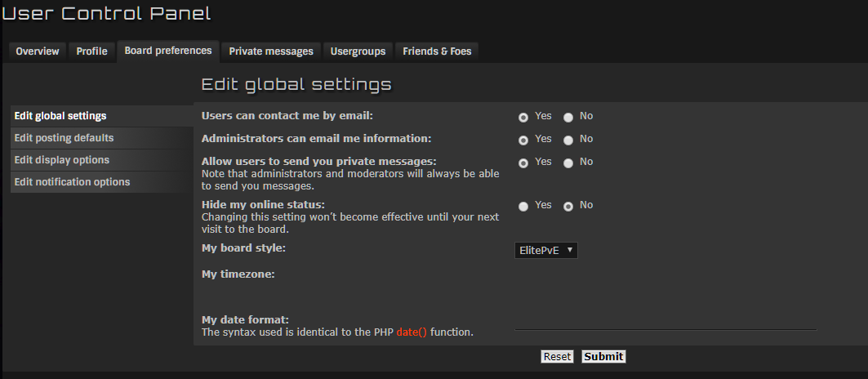This screenshot has height=379, width=868.
Task: Choose No for administrators emailing information
Action: (x=568, y=140)
